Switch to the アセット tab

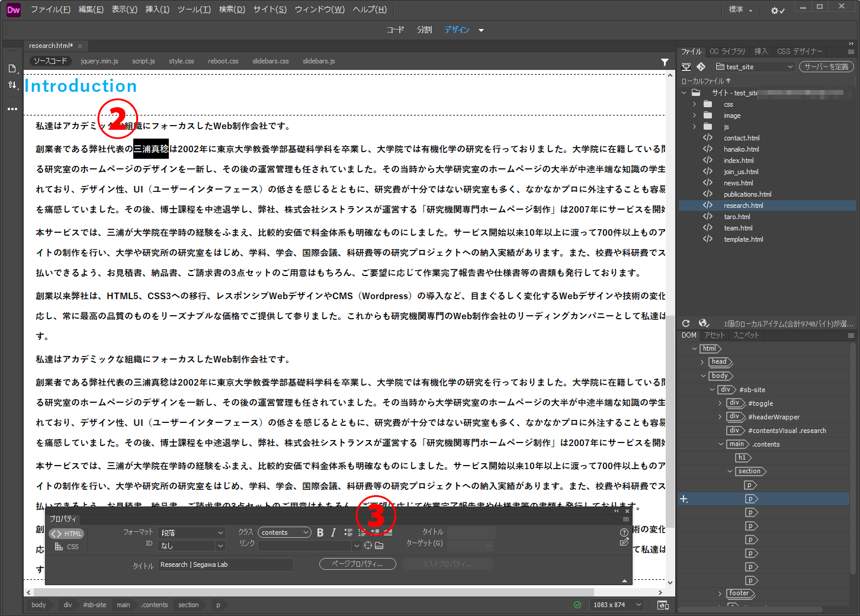tap(714, 335)
